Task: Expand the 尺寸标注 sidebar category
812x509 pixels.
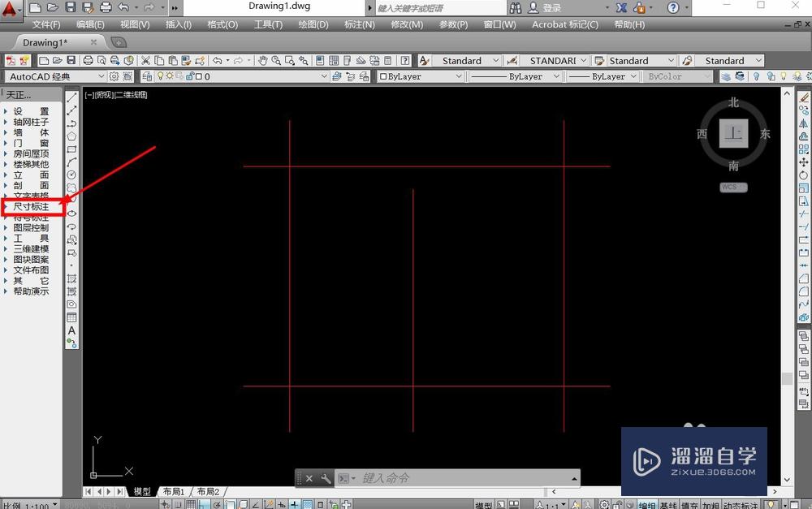Action: (32, 206)
